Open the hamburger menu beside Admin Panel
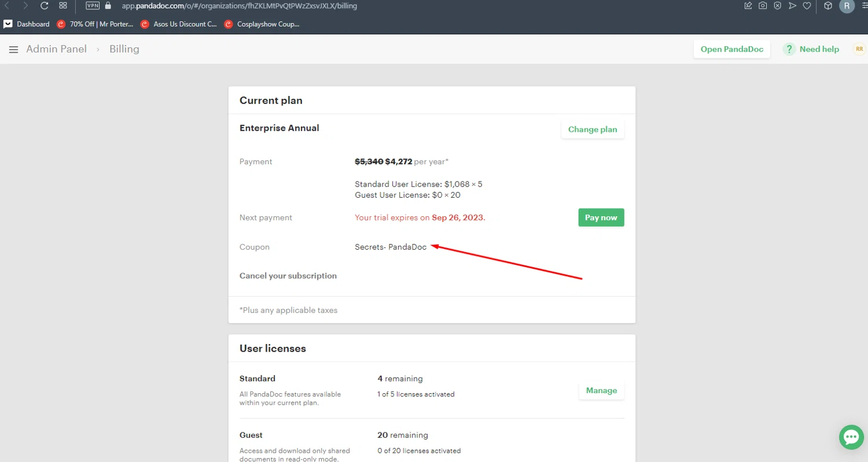This screenshot has height=462, width=868. click(x=13, y=50)
